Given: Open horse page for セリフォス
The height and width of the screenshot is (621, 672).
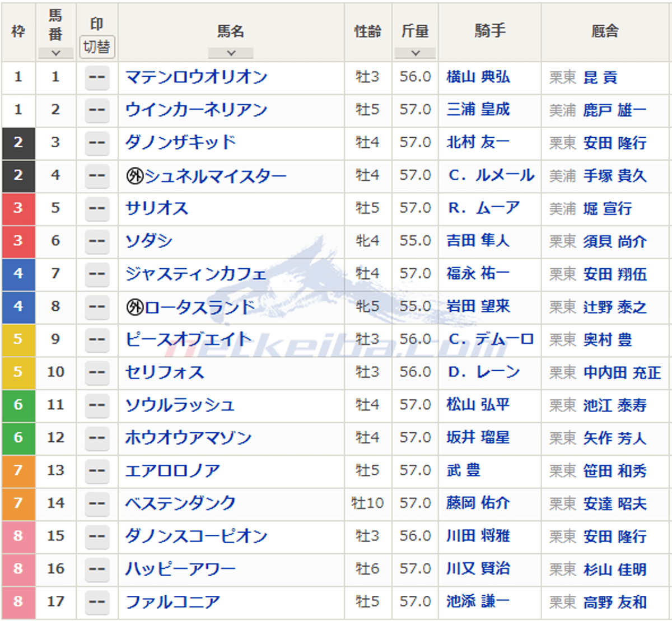Looking at the screenshot, I should click(x=165, y=372).
